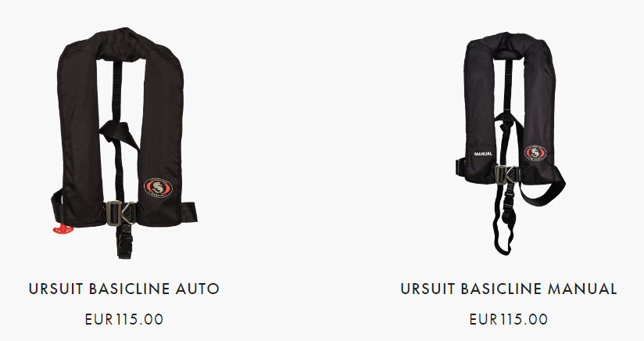Image resolution: width=644 pixels, height=341 pixels.
Task: Click the red inflation pull tab on Auto vest
Action: point(62,229)
